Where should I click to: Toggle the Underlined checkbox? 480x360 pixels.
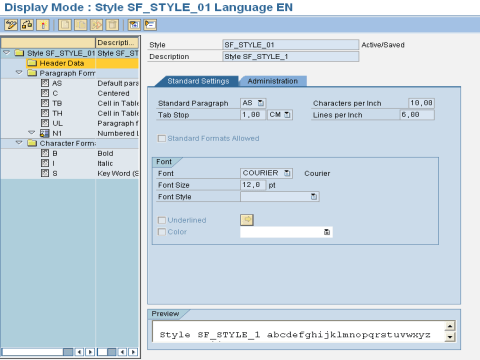pyautogui.click(x=162, y=220)
